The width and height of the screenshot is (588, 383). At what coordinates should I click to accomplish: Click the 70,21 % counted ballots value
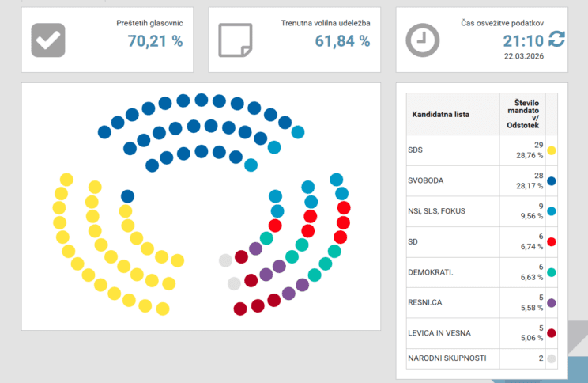(x=155, y=41)
